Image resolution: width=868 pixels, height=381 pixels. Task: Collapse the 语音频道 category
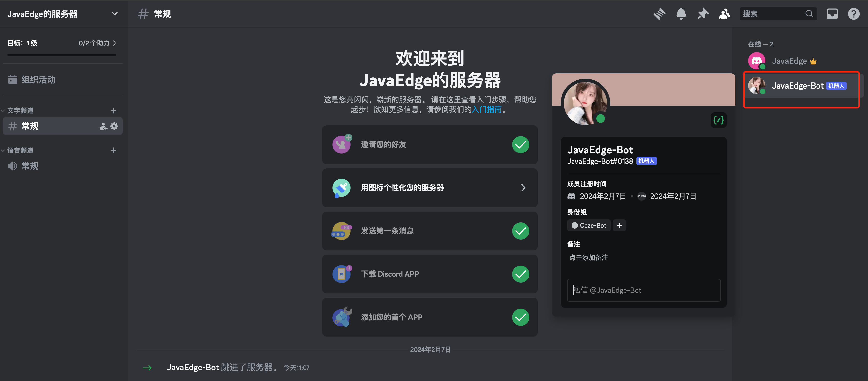point(20,151)
